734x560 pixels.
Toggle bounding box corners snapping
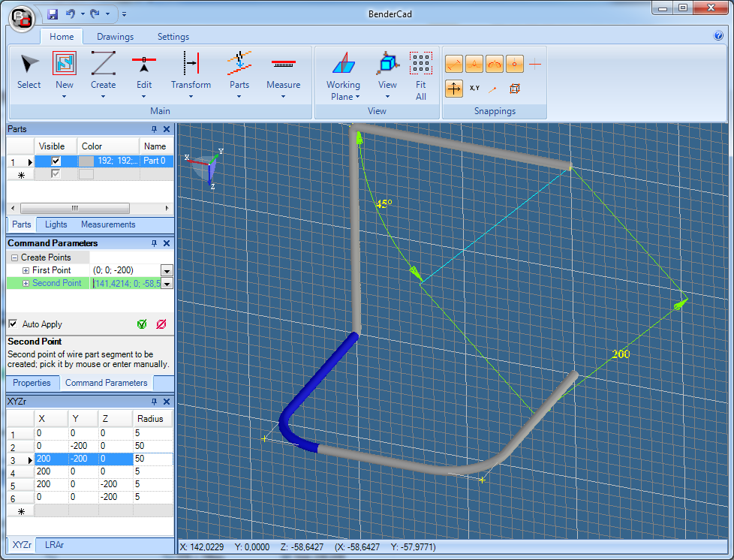tap(514, 89)
